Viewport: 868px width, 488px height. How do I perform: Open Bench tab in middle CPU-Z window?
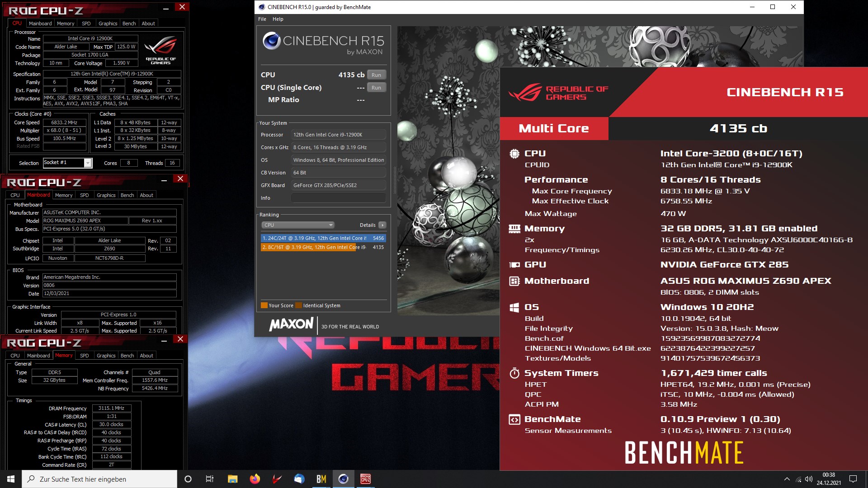(x=127, y=195)
